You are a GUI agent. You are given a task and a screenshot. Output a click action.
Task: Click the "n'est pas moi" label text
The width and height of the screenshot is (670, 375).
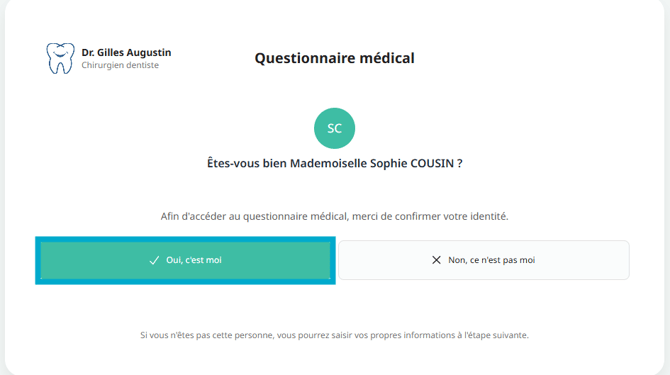(509, 260)
